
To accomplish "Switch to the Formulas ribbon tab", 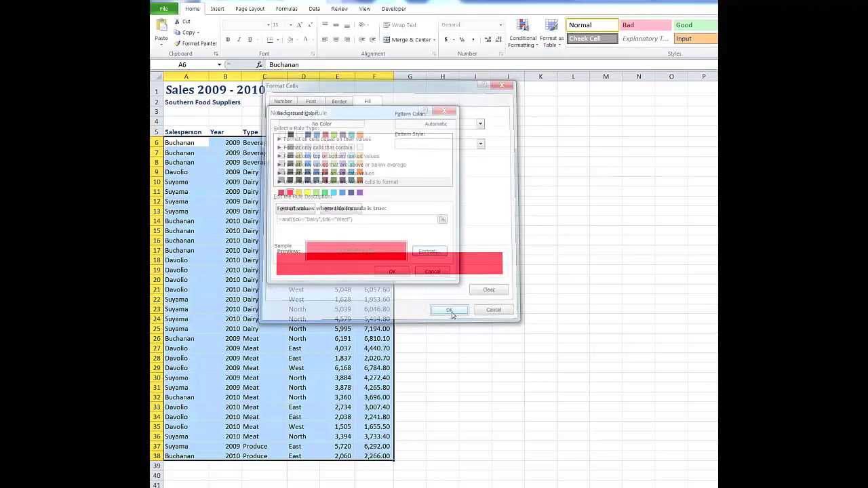I will (286, 9).
